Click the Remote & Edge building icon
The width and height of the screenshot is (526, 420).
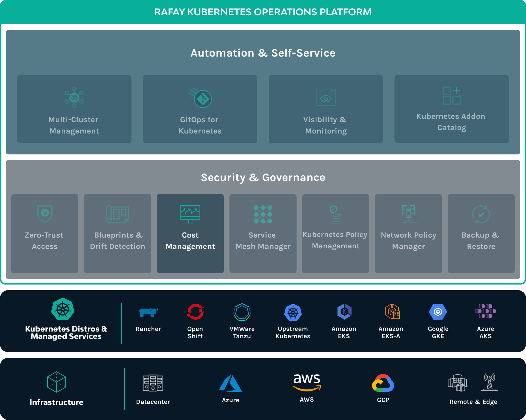click(458, 383)
